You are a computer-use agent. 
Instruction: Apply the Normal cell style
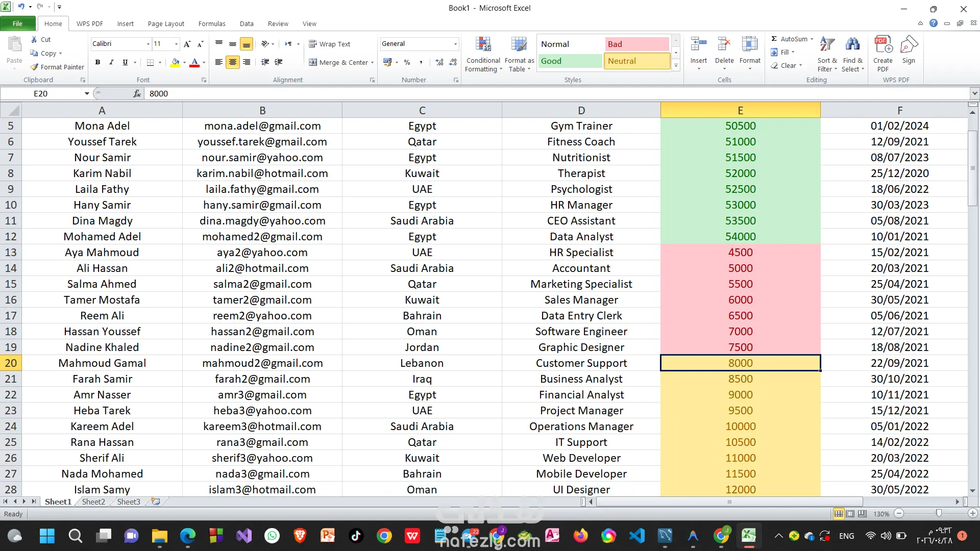[570, 44]
